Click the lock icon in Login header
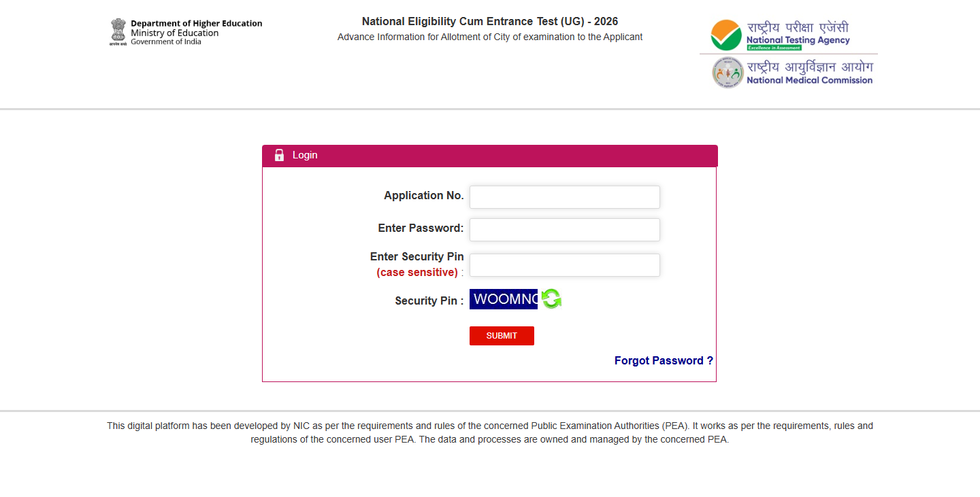 tap(279, 155)
